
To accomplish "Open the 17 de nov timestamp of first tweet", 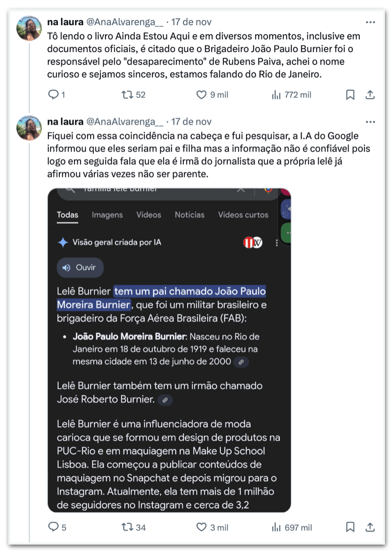I will tap(191, 22).
